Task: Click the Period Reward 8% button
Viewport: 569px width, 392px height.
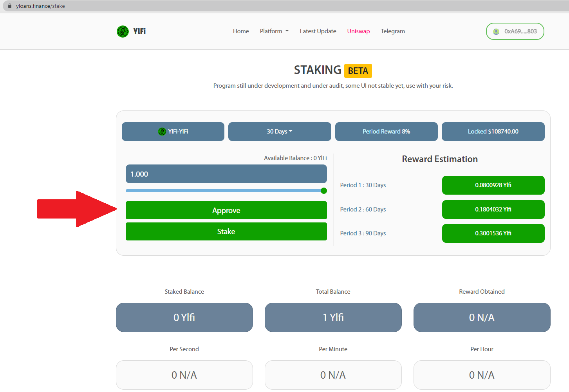Action: pyautogui.click(x=387, y=132)
